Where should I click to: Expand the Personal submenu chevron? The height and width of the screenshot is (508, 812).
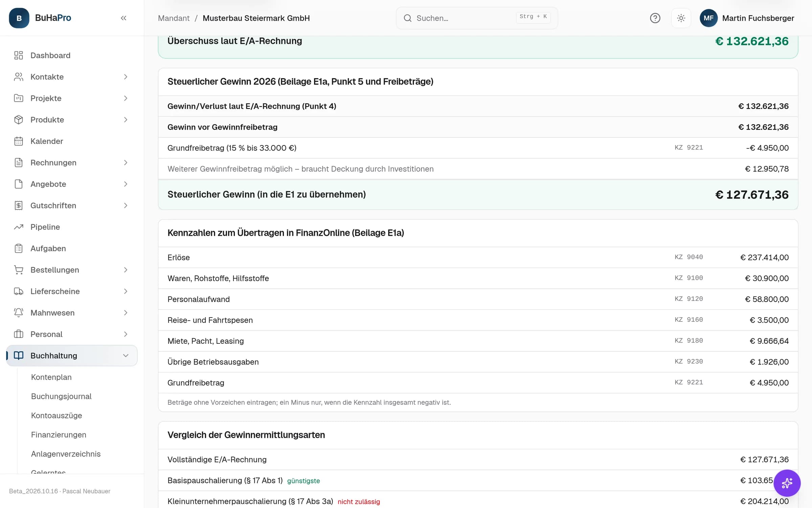pyautogui.click(x=126, y=334)
